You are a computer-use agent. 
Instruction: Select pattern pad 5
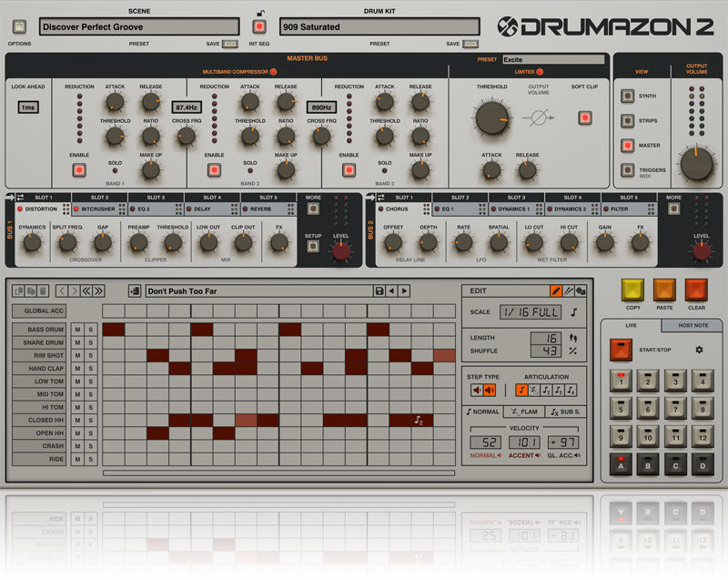pos(621,409)
